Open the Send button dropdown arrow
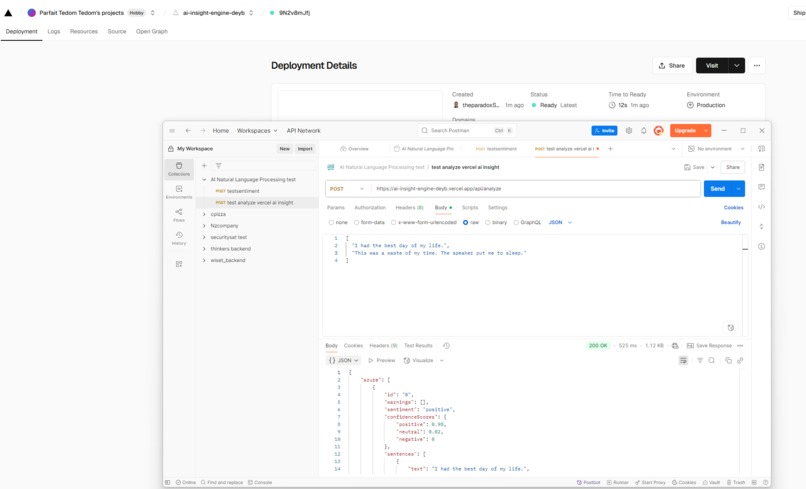 click(738, 189)
